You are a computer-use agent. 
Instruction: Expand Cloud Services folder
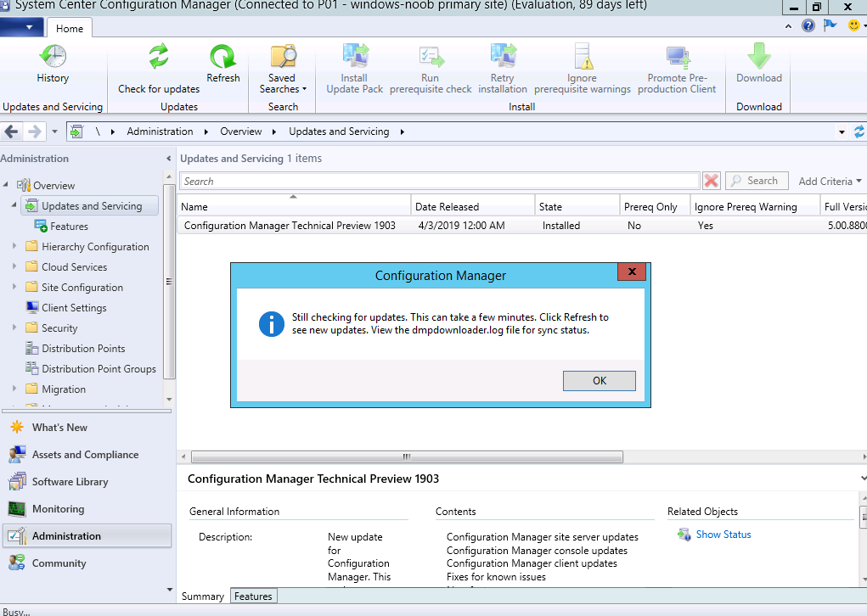point(15,266)
